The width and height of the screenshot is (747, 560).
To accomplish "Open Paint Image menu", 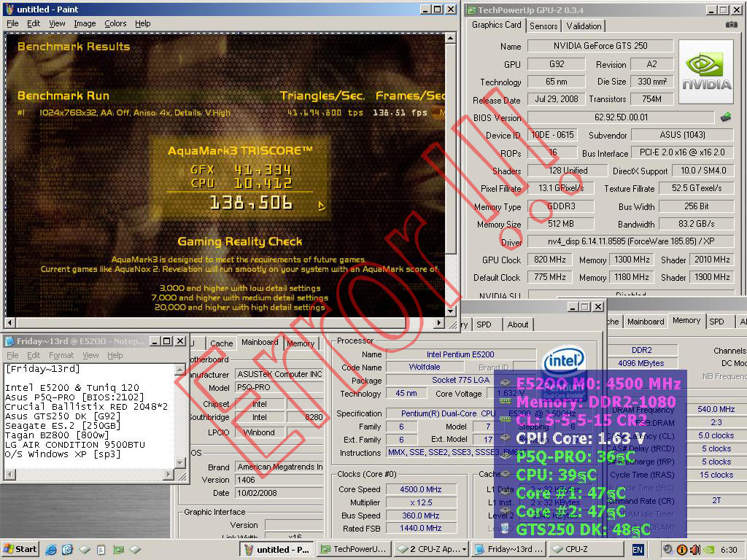I will pos(85,23).
